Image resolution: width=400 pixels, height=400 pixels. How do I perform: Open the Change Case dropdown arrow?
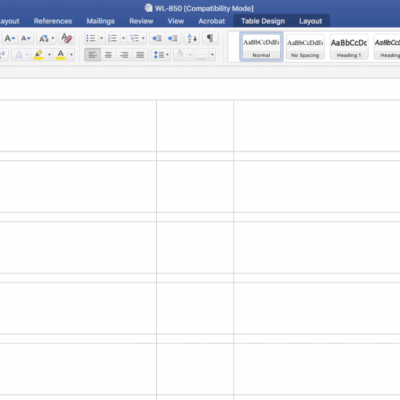click(x=53, y=38)
